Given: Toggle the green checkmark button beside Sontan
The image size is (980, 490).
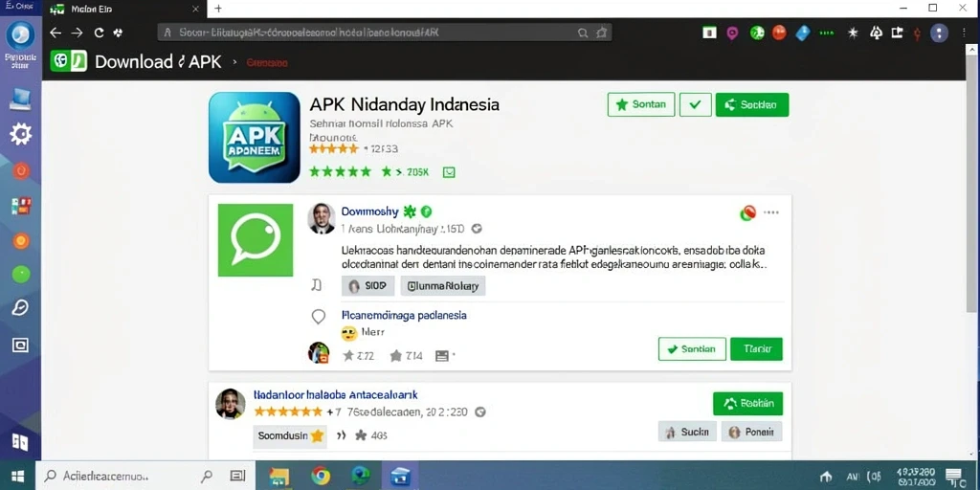Looking at the screenshot, I should pyautogui.click(x=695, y=104).
